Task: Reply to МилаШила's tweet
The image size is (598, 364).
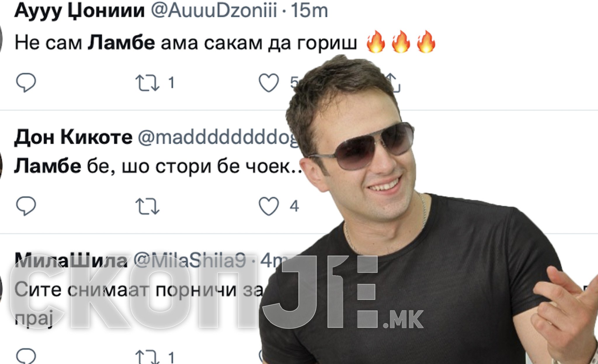Action: coord(26,356)
